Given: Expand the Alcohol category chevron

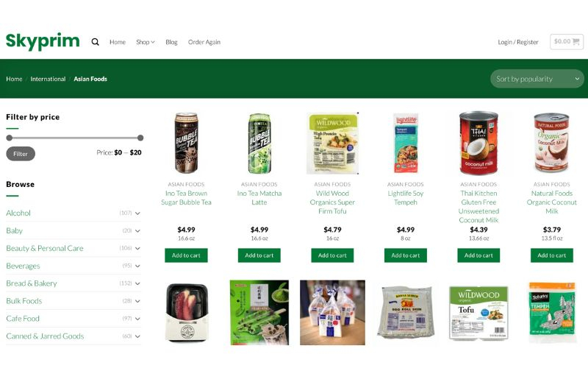Looking at the screenshot, I should point(137,213).
